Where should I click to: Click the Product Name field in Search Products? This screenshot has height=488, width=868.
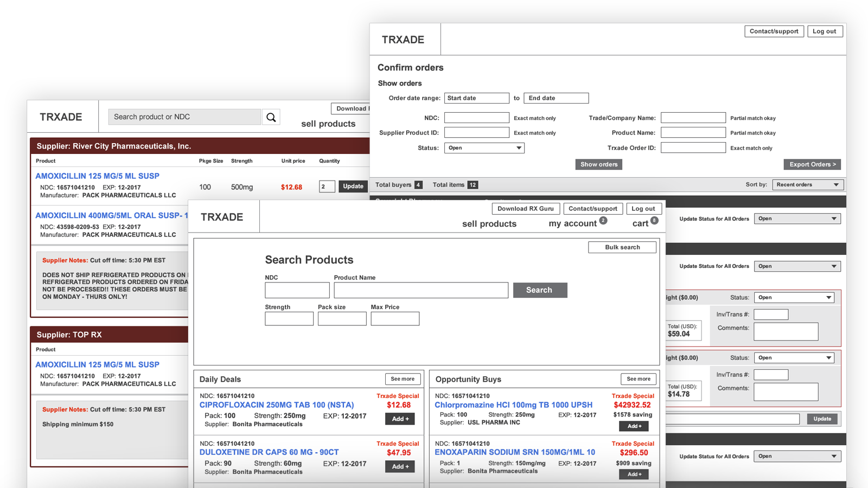pyautogui.click(x=421, y=290)
